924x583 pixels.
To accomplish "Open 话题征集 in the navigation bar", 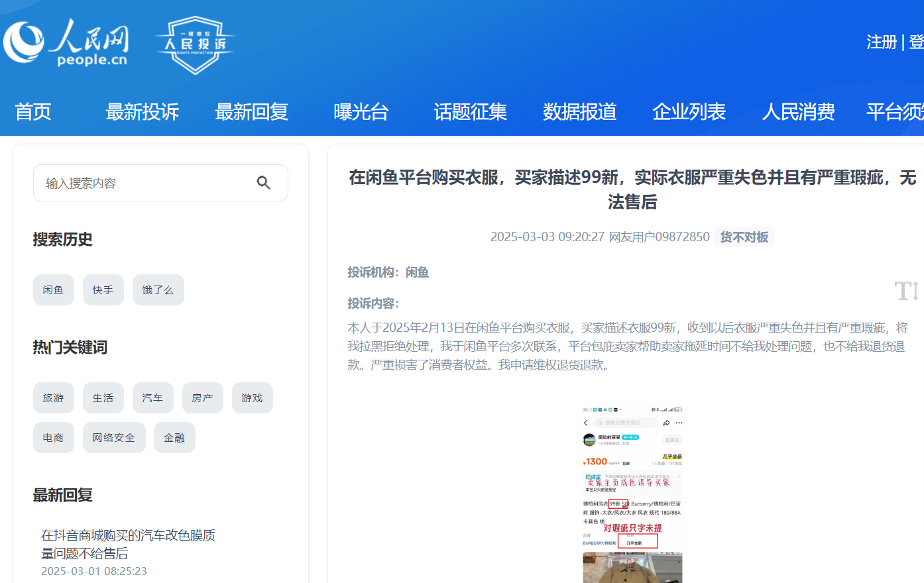I will click(471, 112).
